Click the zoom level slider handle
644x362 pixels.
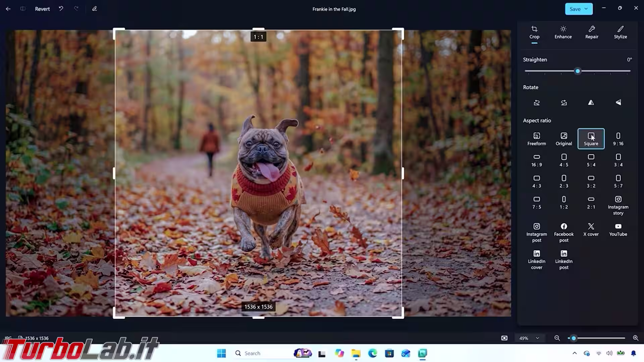574,338
